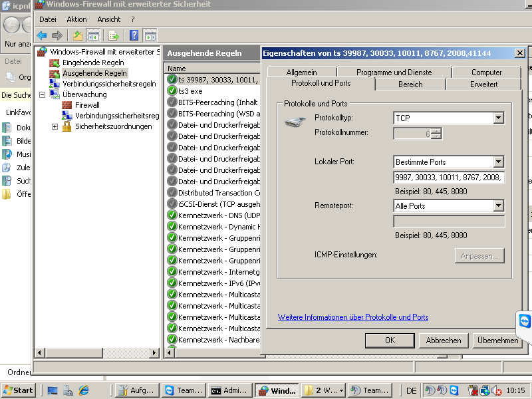
Task: Click the empty Remoteport text field
Action: point(449,221)
